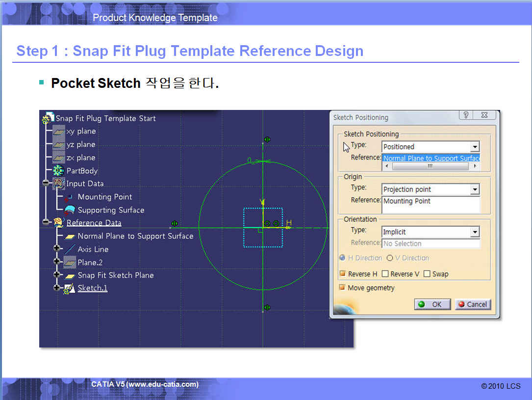Click the Sketch.1 icon in tree
The image size is (532, 400).
pyautogui.click(x=69, y=288)
